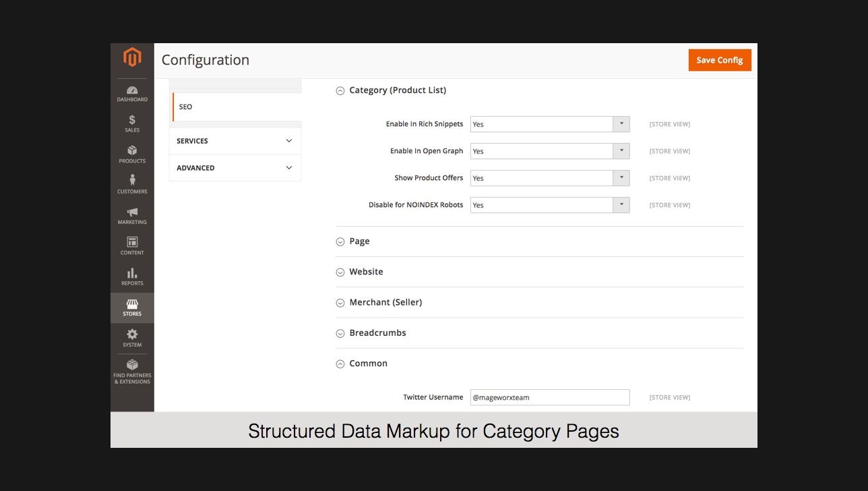Expand the Merchant (Seller) section

click(x=385, y=303)
